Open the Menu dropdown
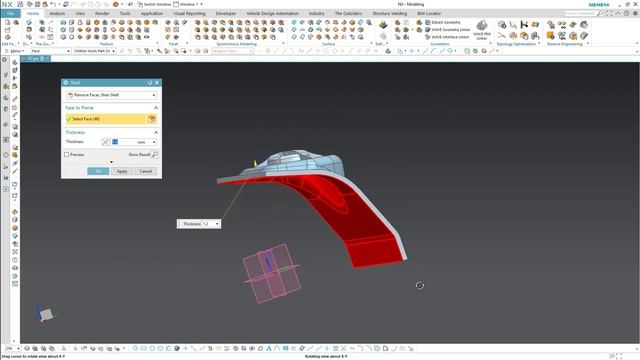Image resolution: width=640 pixels, height=360 pixels. [x=16, y=51]
